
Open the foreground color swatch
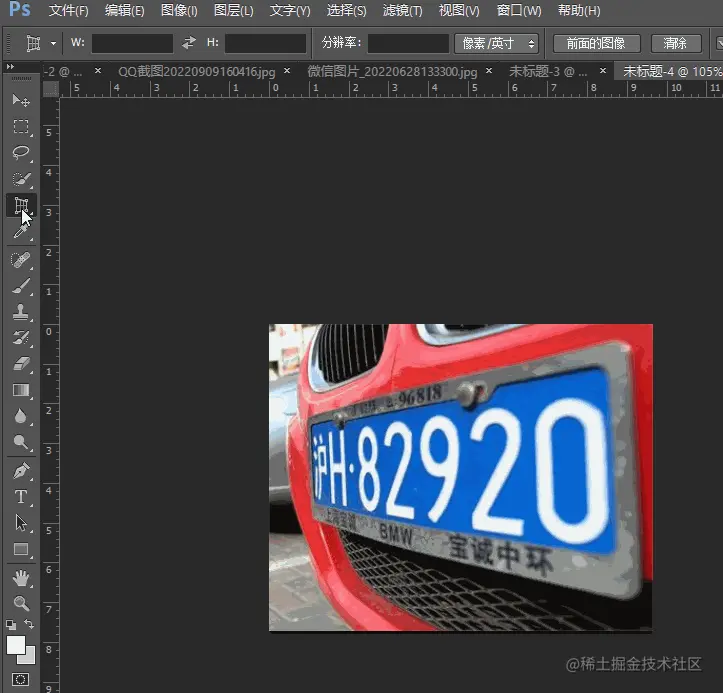tap(16, 645)
